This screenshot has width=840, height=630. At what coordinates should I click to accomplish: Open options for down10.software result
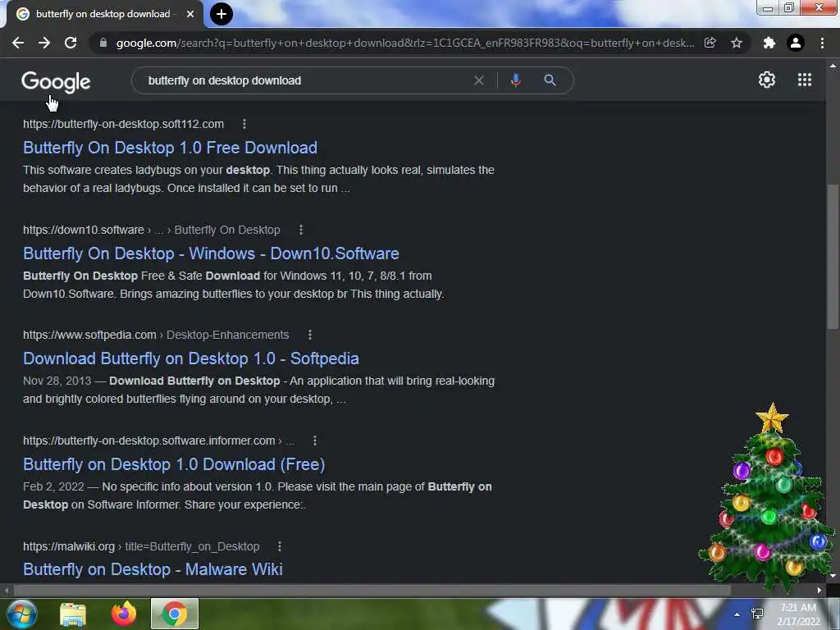301,230
